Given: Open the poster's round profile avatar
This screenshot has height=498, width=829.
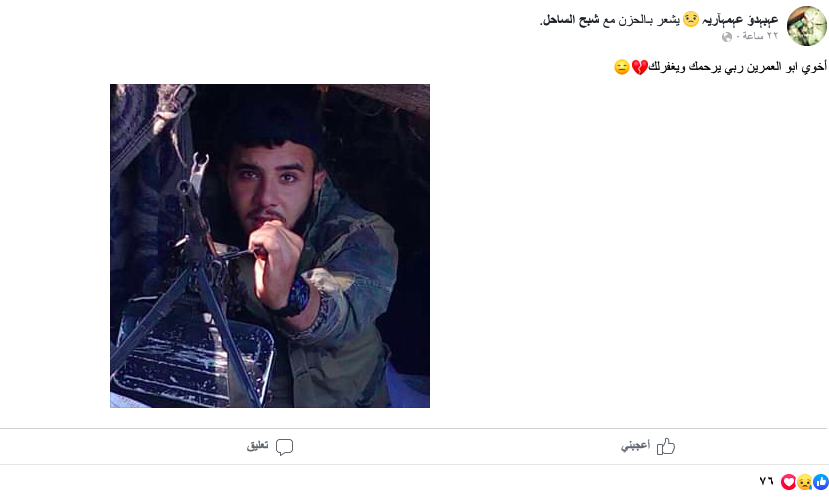Looking at the screenshot, I should click(806, 26).
